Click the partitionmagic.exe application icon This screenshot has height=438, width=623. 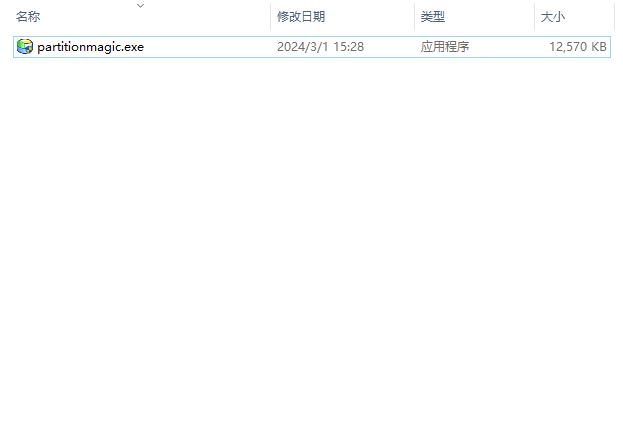coord(25,47)
